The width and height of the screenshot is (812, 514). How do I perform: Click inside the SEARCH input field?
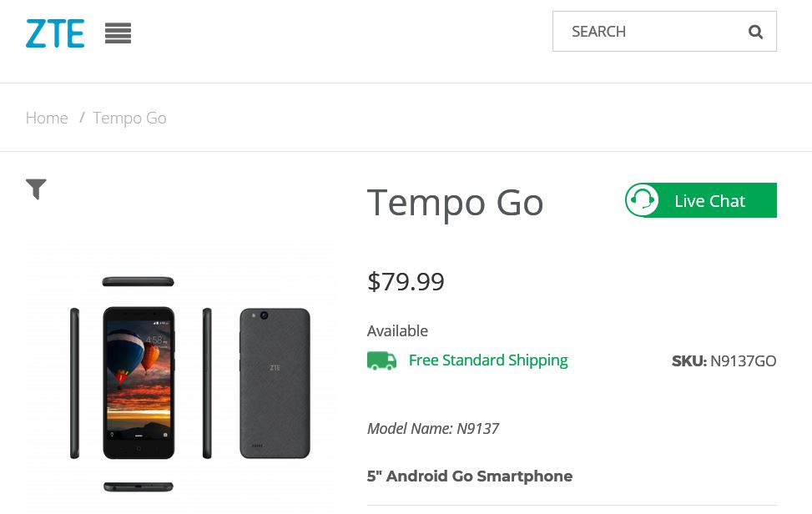[651, 32]
